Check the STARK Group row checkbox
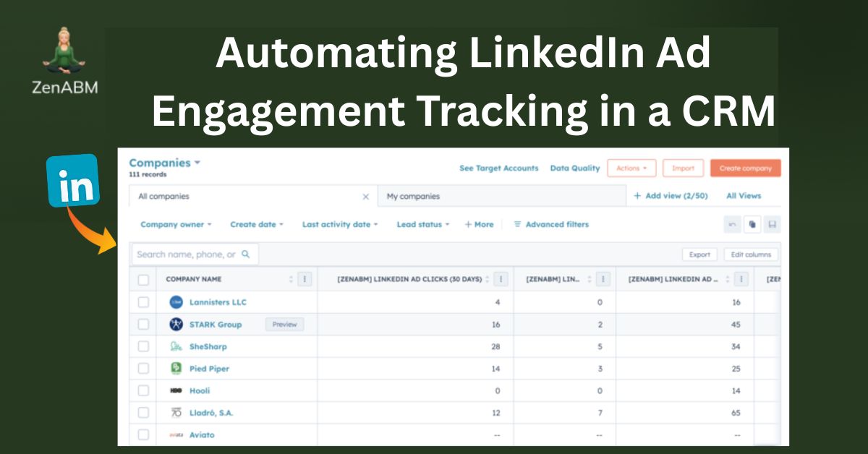 tap(143, 325)
